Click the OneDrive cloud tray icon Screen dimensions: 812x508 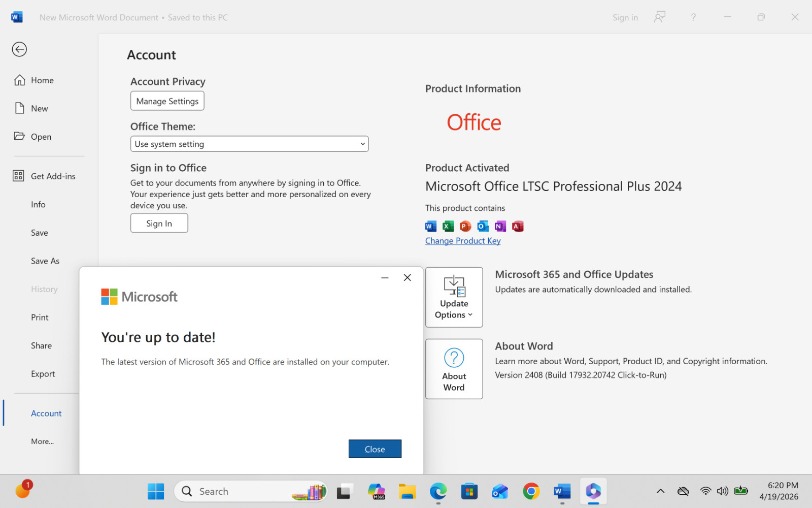(x=683, y=491)
